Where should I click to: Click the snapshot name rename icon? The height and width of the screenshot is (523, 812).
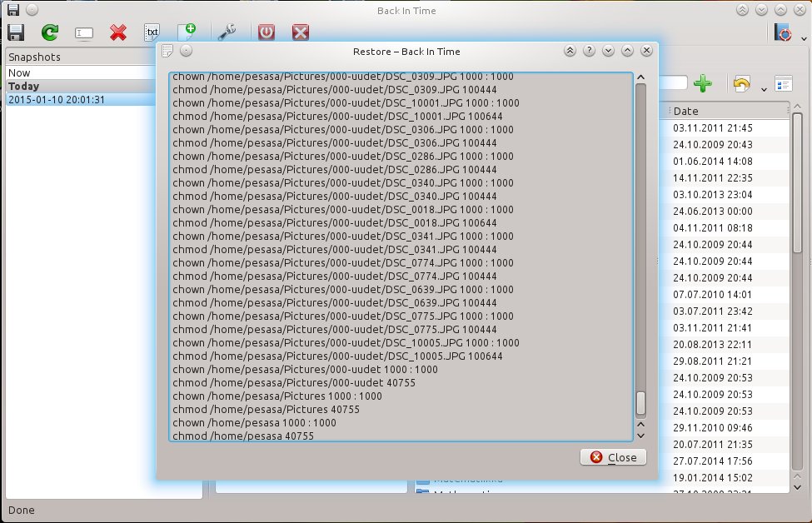tap(84, 33)
